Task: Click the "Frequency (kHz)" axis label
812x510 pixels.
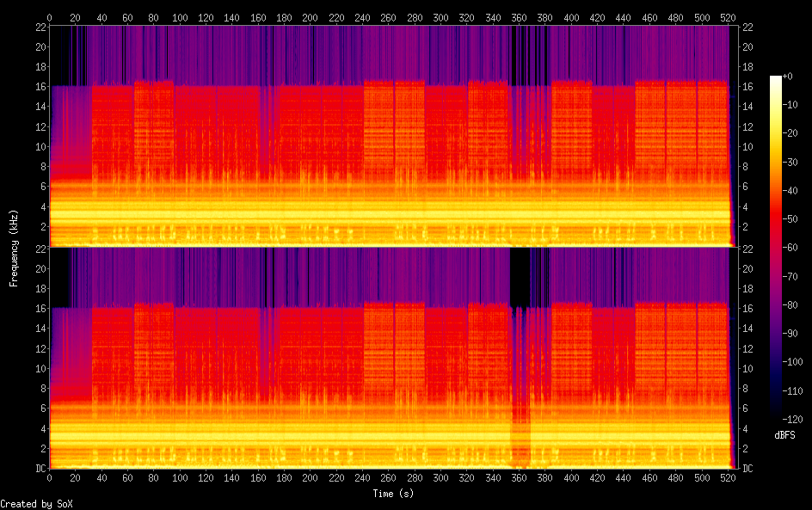Action: [x=14, y=248]
